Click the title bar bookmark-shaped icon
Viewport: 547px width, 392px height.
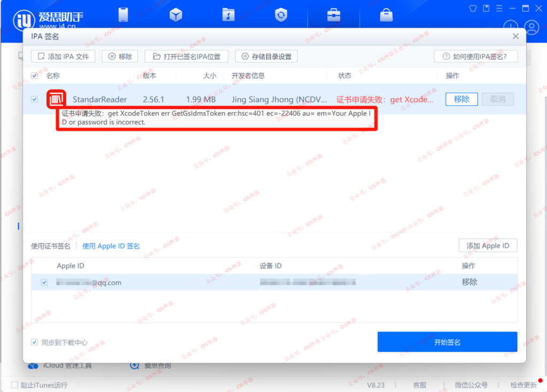[486, 8]
